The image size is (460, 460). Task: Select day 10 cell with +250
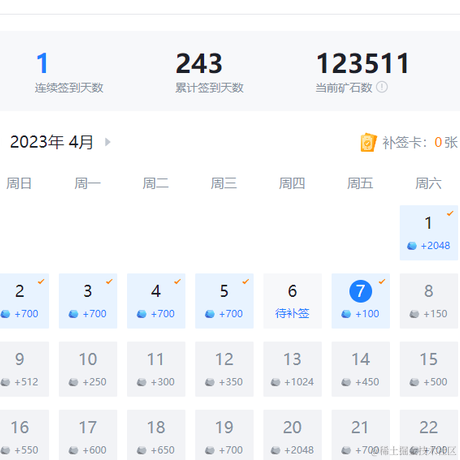88,369
